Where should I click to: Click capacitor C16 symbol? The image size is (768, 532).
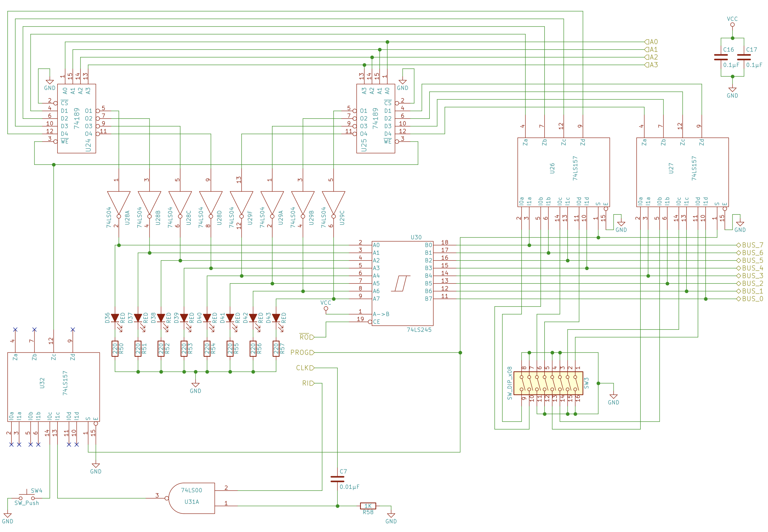pos(721,57)
